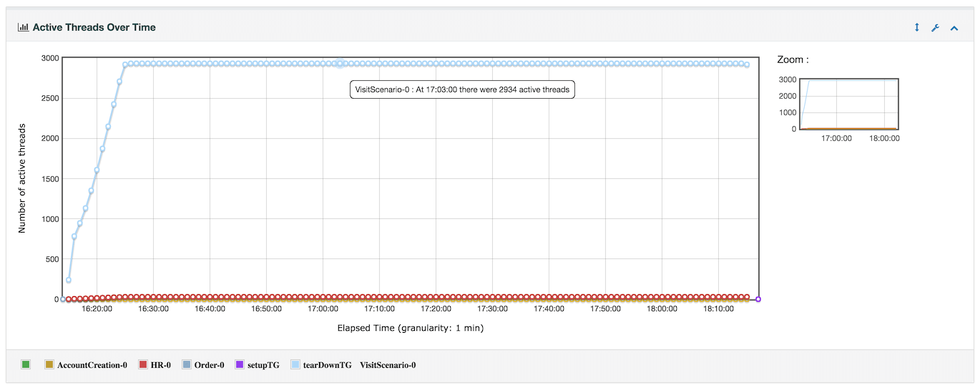Screen dimensions: 980x388
Task: Click the purple legend swatch
Action: point(240,365)
